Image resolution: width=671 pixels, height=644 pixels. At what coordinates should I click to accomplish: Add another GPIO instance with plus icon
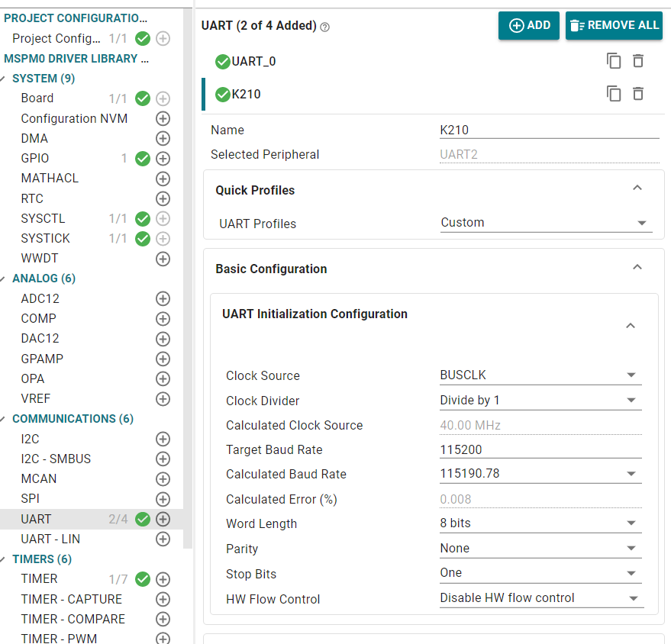pyautogui.click(x=163, y=159)
